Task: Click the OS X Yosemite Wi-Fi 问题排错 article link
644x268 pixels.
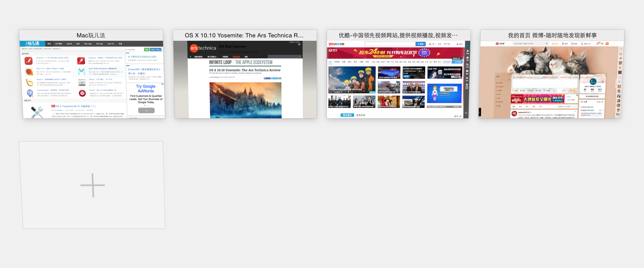Action: 76,106
